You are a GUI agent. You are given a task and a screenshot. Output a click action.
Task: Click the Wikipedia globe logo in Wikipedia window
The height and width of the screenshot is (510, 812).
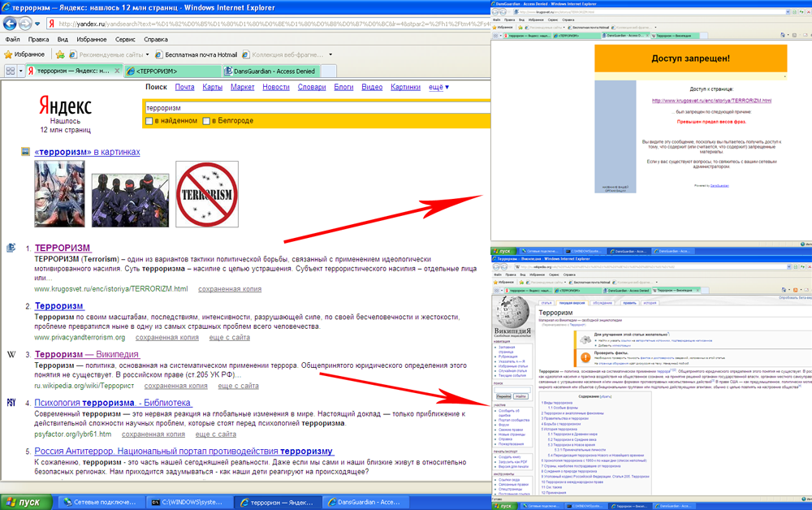point(512,312)
